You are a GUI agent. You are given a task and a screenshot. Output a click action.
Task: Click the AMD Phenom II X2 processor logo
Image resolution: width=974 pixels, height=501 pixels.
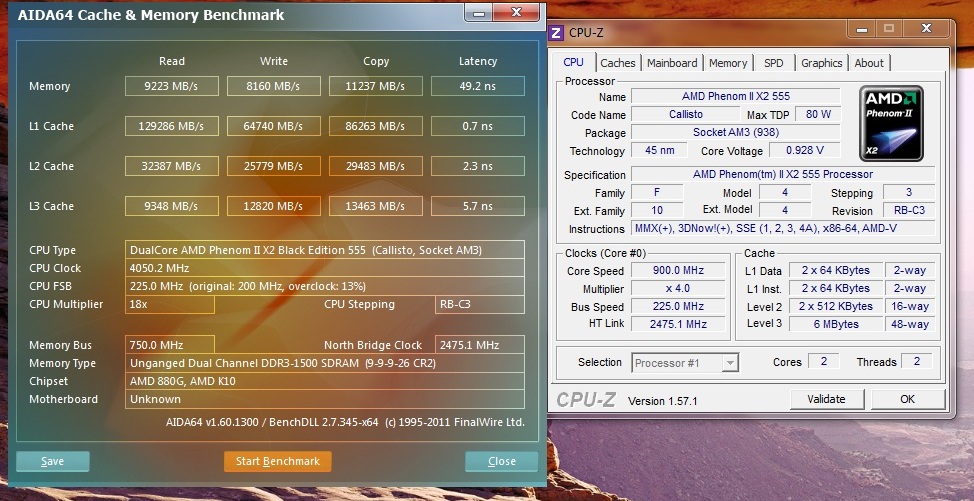[891, 124]
